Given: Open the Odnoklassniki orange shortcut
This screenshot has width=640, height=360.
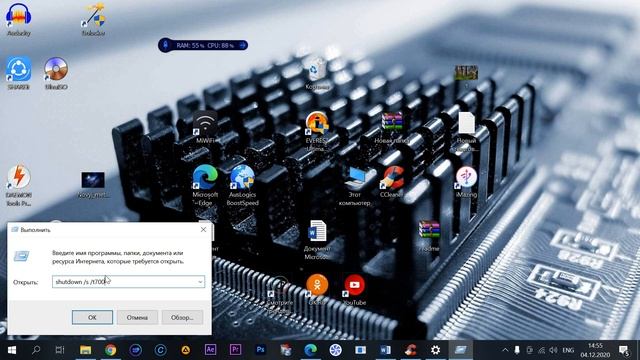Looking at the screenshot, I should pos(317,289).
